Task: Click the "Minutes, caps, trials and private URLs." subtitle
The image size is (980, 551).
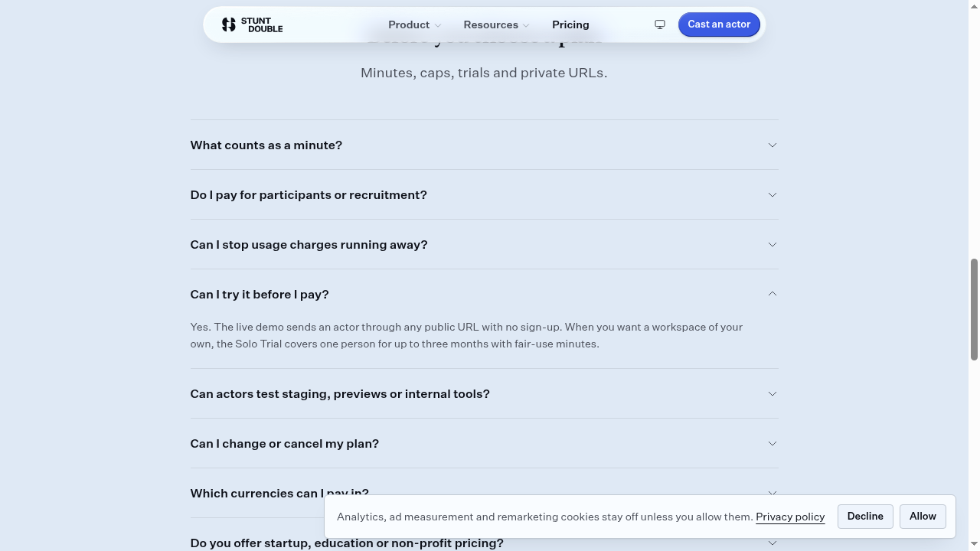Action: [x=484, y=73]
